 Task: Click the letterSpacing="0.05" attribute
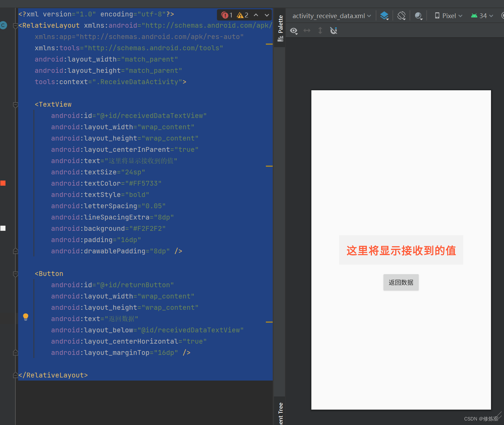(108, 206)
